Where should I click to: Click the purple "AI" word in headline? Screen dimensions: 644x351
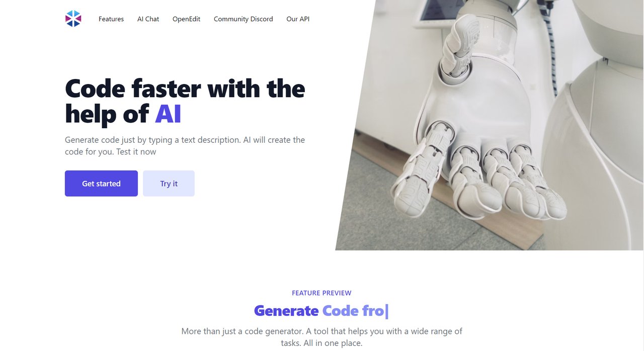pyautogui.click(x=168, y=114)
